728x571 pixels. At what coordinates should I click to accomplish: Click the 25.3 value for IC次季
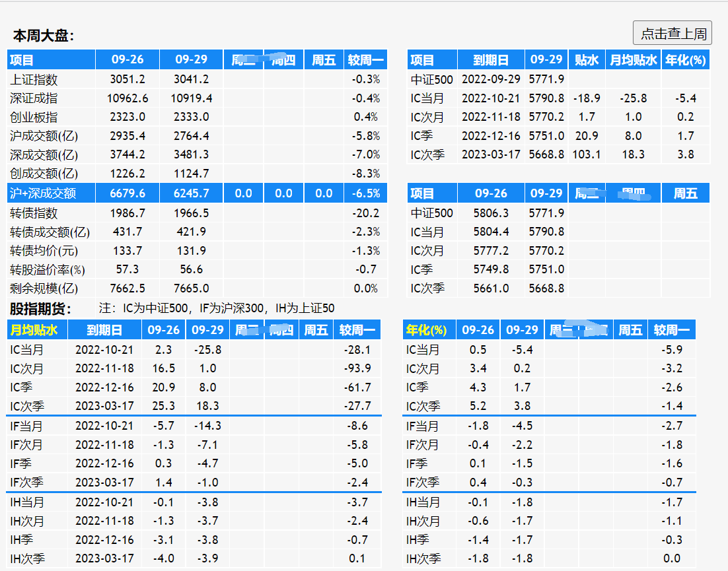[163, 406]
